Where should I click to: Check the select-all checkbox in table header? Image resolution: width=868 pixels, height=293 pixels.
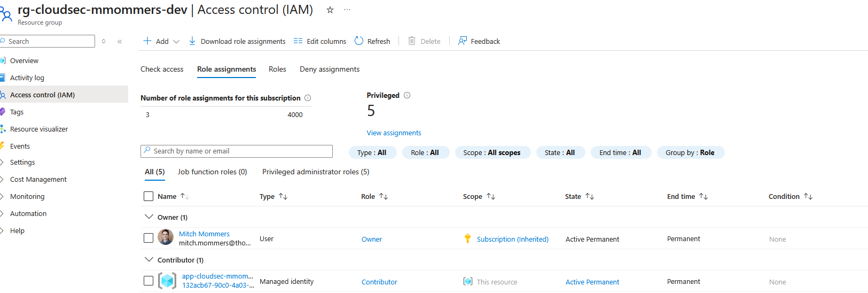148,196
